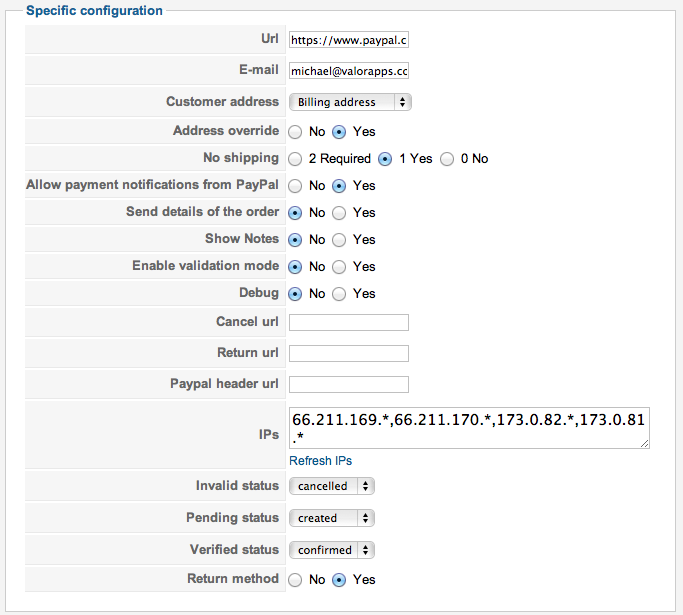The height and width of the screenshot is (615, 683).
Task: Select Yes for Show Notes
Action: click(x=340, y=239)
